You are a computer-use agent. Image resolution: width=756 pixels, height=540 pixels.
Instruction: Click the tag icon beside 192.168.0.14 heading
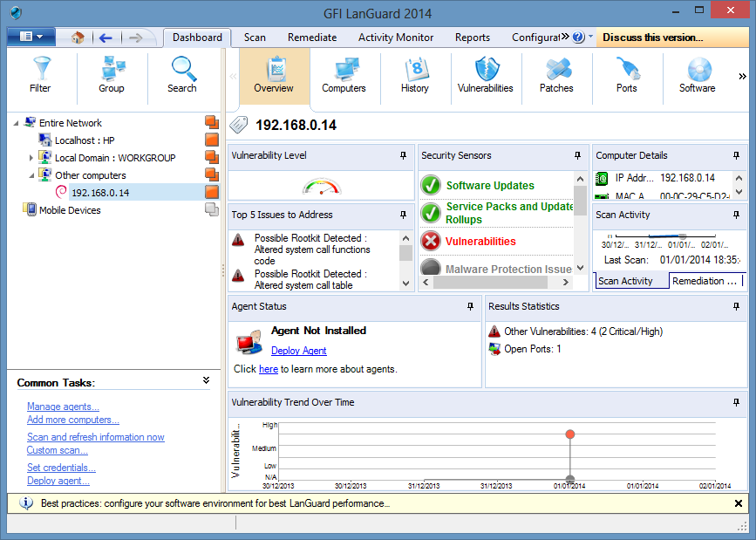239,125
